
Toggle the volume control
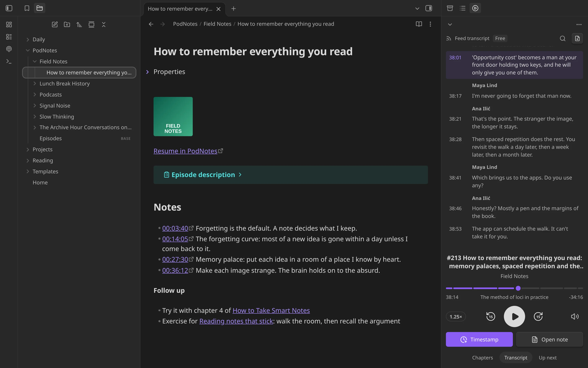575,317
